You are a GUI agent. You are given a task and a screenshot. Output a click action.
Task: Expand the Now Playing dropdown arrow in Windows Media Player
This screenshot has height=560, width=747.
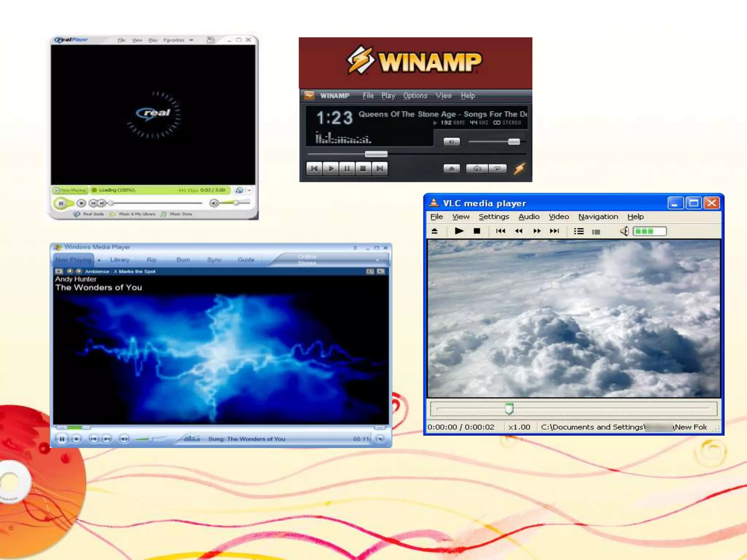pyautogui.click(x=99, y=260)
